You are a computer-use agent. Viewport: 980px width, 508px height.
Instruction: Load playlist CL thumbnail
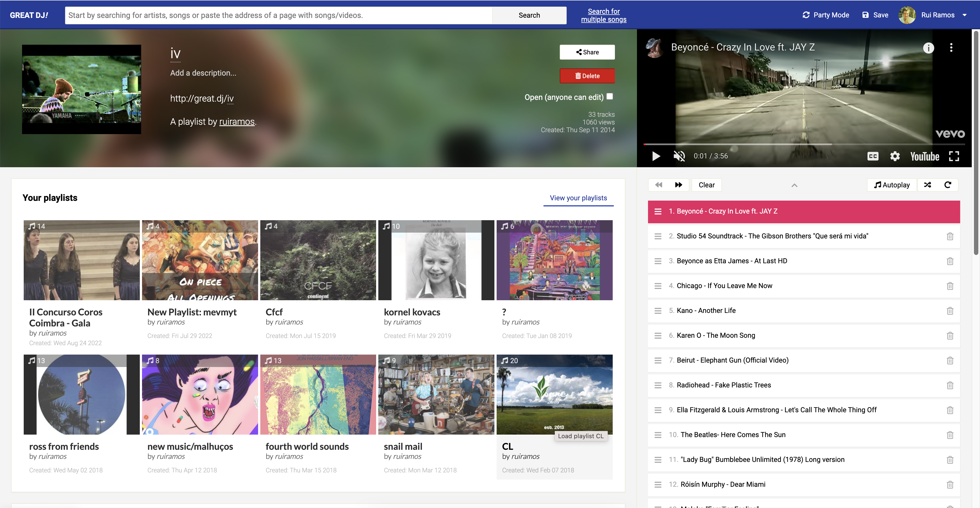(x=554, y=395)
